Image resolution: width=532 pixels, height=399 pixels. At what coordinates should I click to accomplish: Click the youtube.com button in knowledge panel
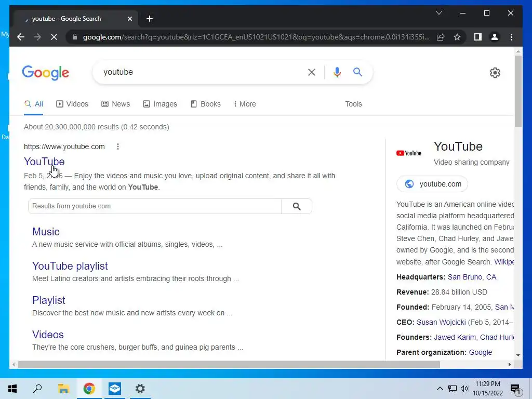coord(432,184)
